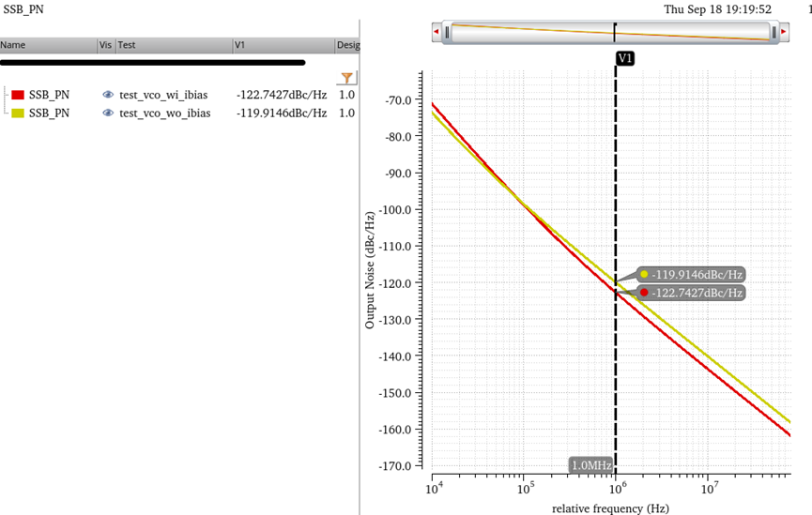This screenshot has height=515, width=812.
Task: Click the yellow color swatch of SSB_PN
Action: [x=18, y=114]
